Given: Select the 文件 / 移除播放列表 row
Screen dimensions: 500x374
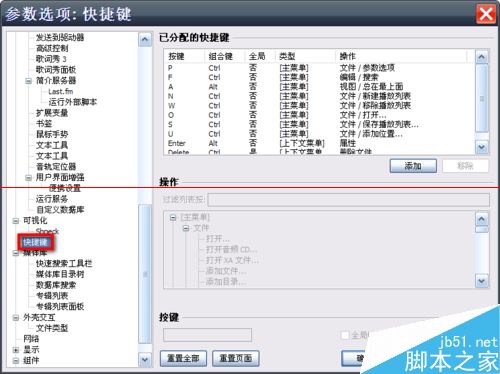Looking at the screenshot, I should click(x=319, y=106).
